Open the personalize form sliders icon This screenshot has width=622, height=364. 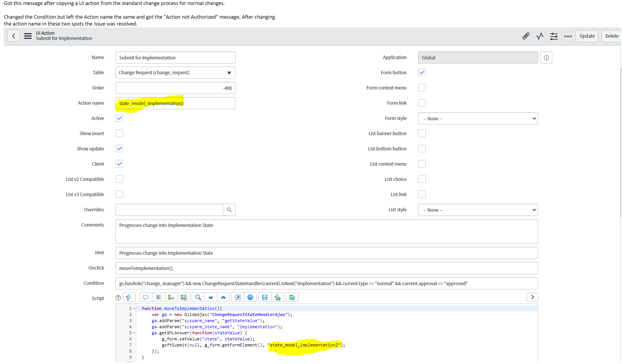click(x=554, y=36)
